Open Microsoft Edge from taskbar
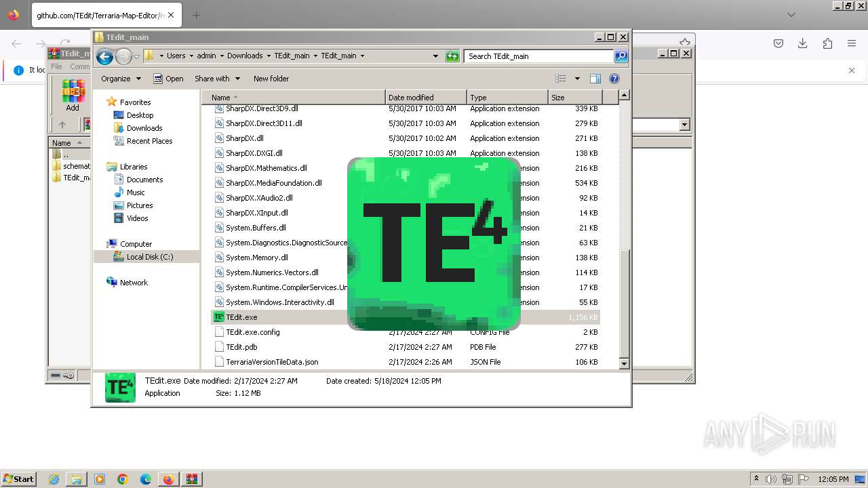This screenshot has width=868, height=488. coord(146,479)
